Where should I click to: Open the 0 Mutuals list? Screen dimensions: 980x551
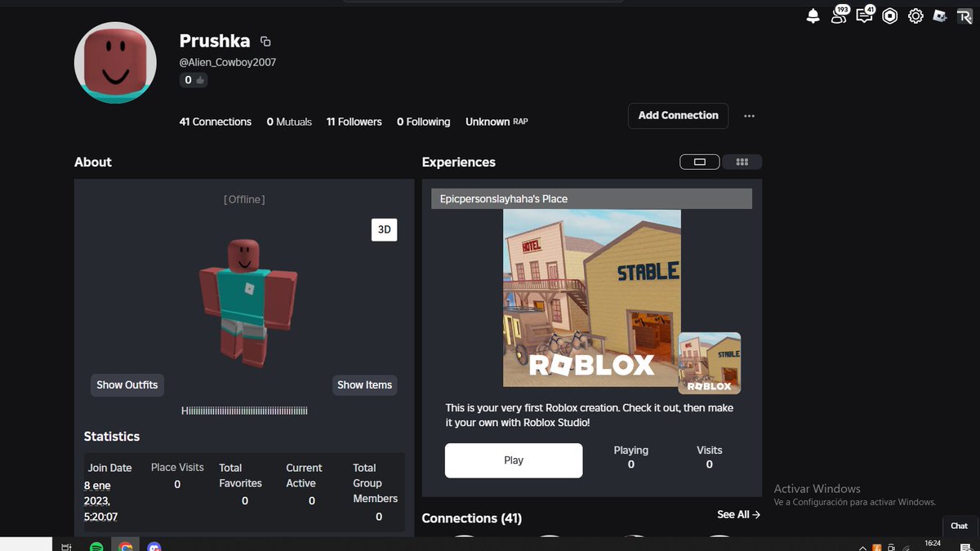289,122
